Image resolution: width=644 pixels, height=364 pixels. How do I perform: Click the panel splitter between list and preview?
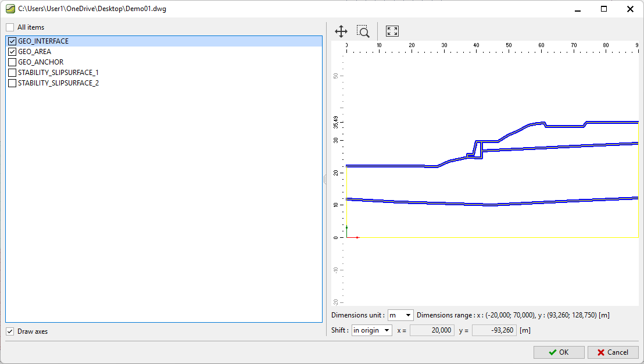tap(325, 180)
